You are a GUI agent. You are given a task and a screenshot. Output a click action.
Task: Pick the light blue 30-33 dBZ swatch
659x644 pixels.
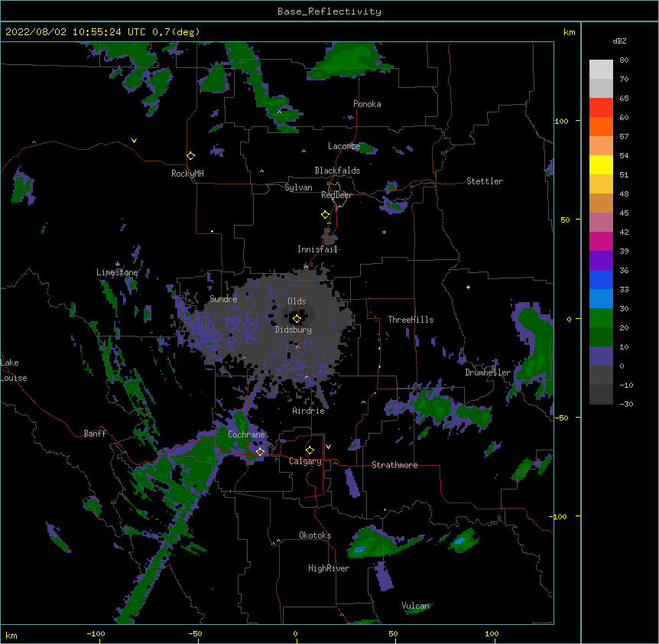(x=601, y=299)
